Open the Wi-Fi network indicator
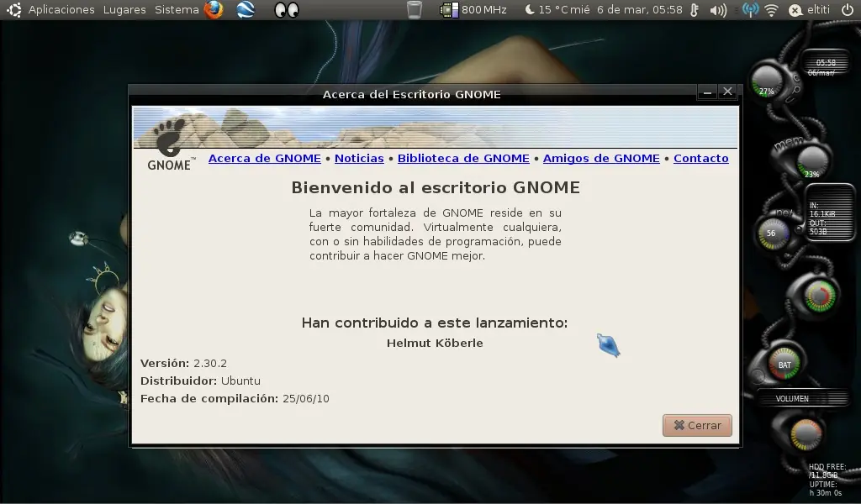The image size is (861, 504). coord(772,10)
